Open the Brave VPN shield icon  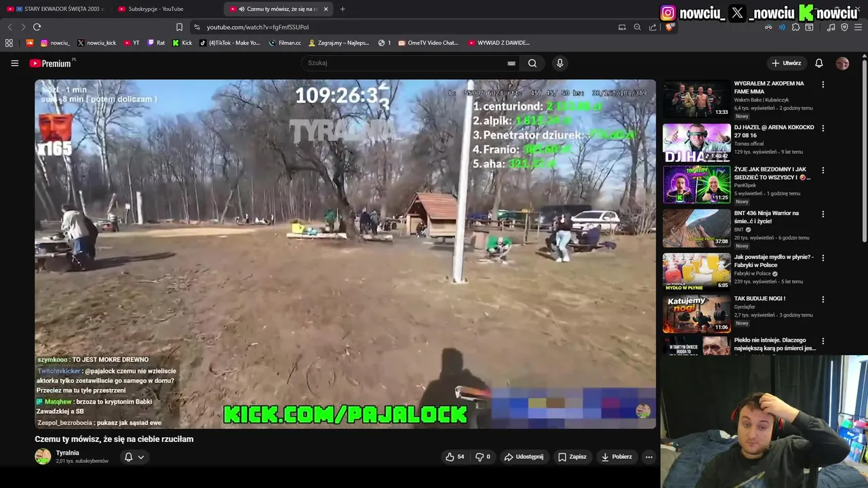coord(844,27)
